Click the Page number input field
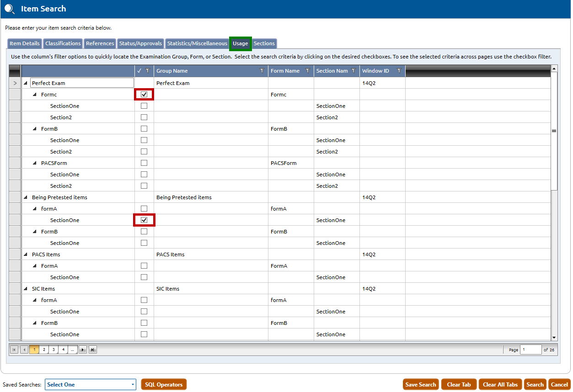This screenshot has height=392, width=573. point(530,350)
